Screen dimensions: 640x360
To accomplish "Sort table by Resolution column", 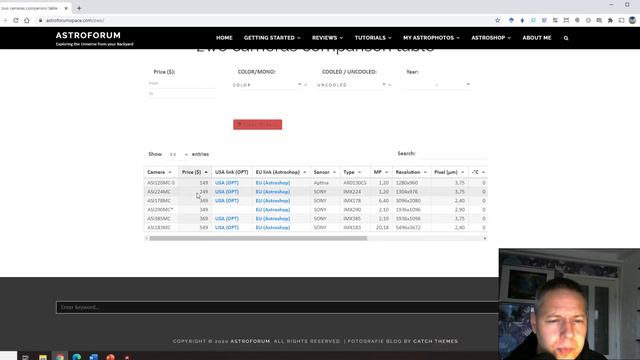I will click(411, 172).
